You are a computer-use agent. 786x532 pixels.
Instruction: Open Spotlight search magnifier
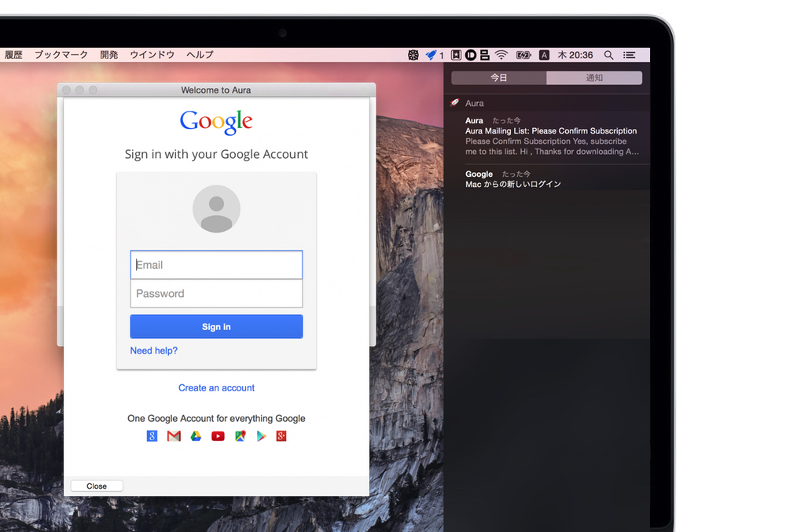(x=608, y=55)
